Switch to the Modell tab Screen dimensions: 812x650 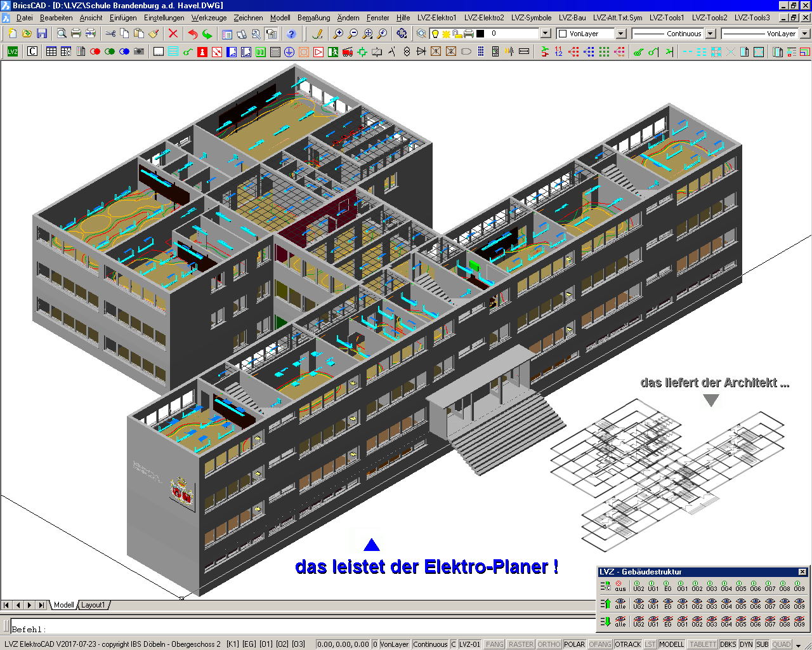(x=63, y=605)
